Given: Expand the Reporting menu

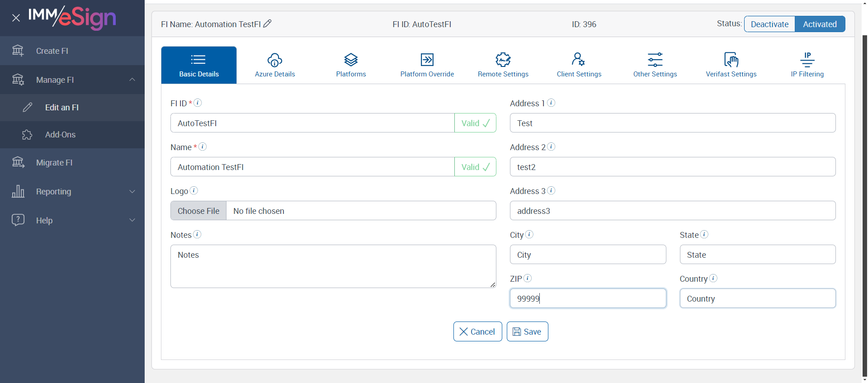Looking at the screenshot, I should (132, 191).
